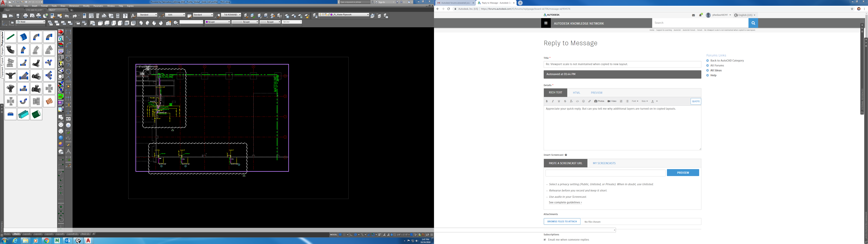Screen dimensions: 868x244
Task: Open the mail envelope icon in Autodesk header
Action: click(693, 15)
